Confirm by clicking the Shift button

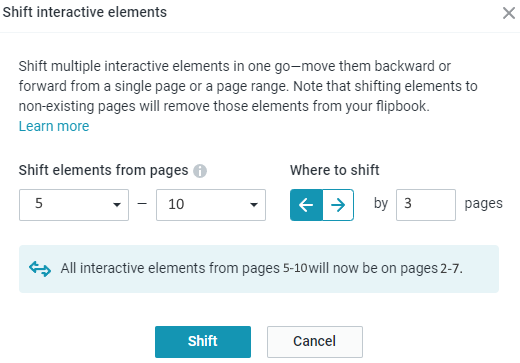tap(203, 342)
